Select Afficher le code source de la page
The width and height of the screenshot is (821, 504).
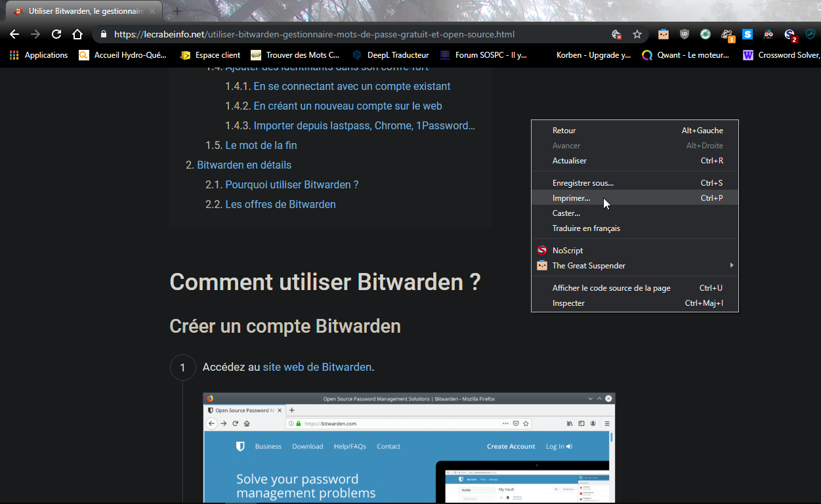coord(635,288)
